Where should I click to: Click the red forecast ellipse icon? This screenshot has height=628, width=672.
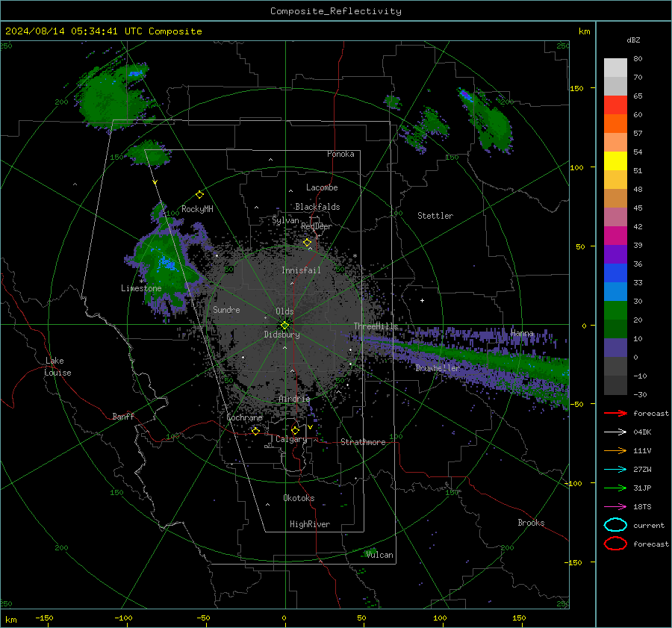coord(615,544)
